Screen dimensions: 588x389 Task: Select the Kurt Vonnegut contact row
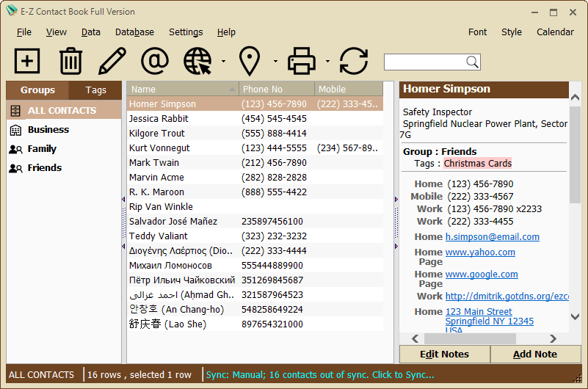(x=255, y=148)
